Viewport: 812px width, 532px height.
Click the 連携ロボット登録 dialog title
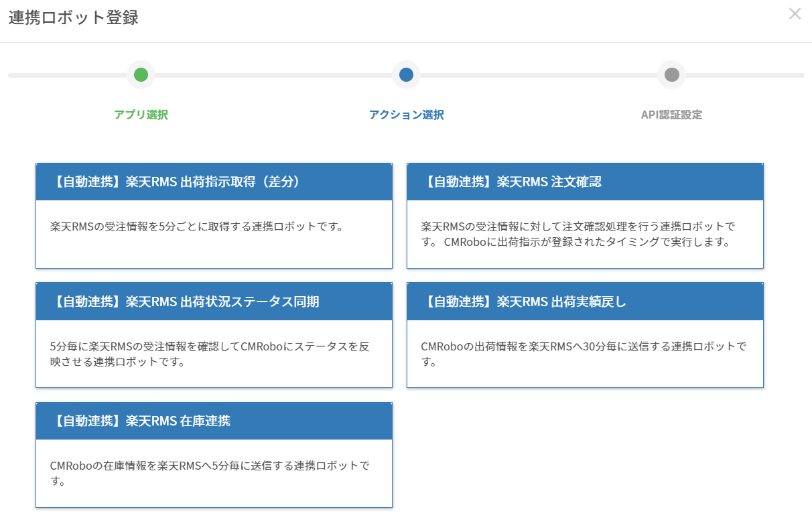click(x=74, y=18)
